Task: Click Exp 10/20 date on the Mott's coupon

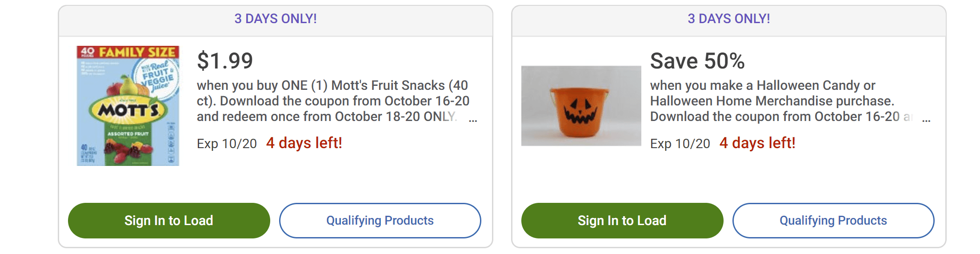Action: [x=227, y=144]
